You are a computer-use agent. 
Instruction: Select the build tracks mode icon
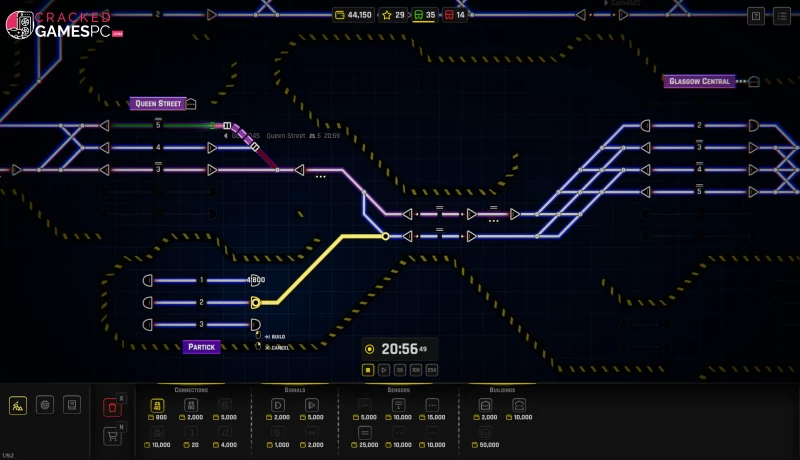point(18,405)
